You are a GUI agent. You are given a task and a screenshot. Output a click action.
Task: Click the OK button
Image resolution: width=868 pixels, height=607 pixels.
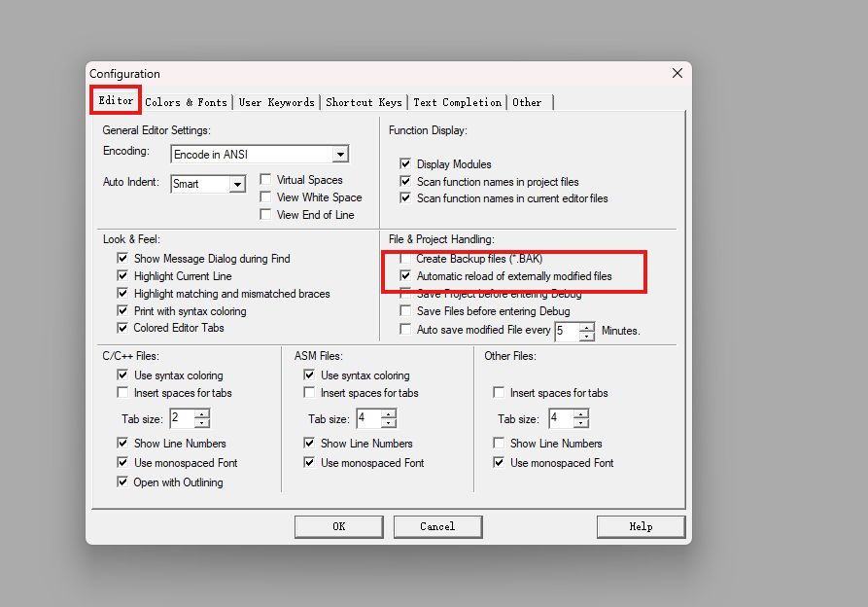coord(338,526)
